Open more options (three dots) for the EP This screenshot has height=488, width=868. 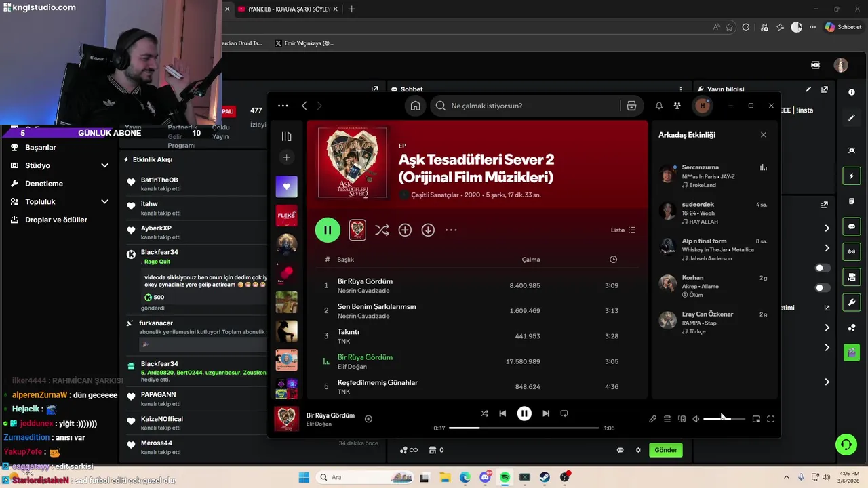[x=451, y=230]
